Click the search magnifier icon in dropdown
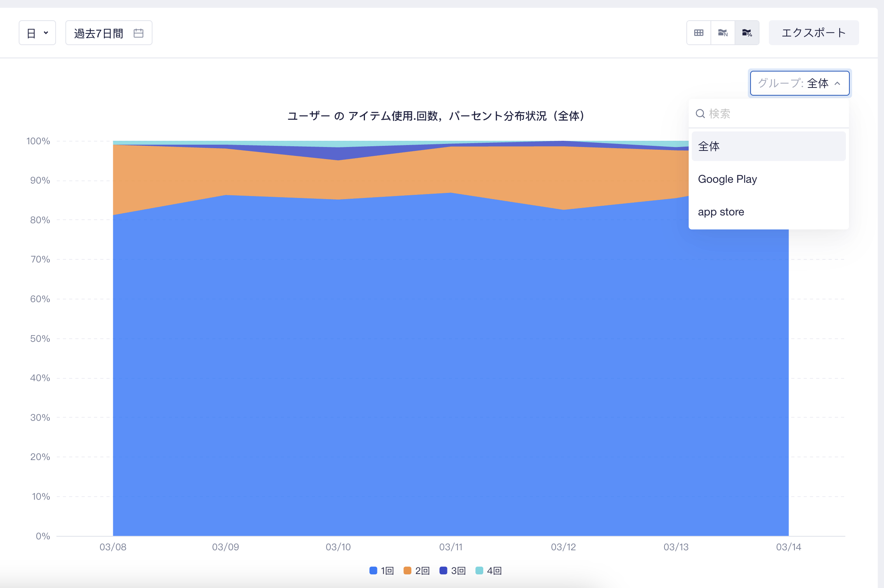Image resolution: width=884 pixels, height=588 pixels. 700,114
